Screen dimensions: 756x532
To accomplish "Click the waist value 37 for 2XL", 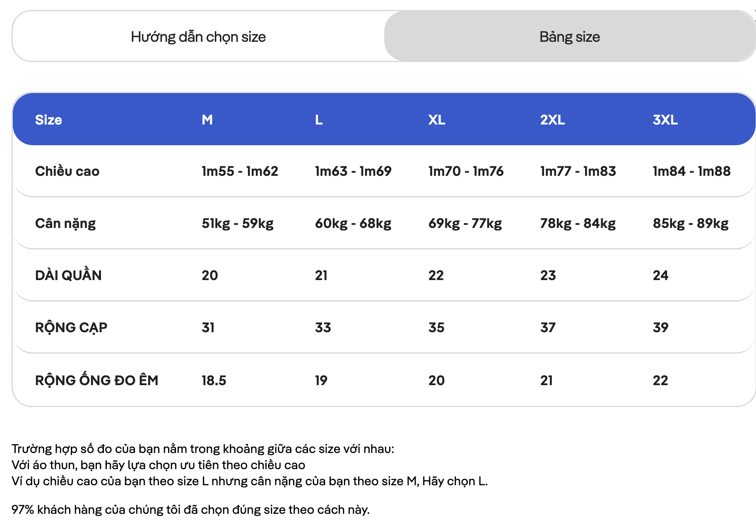I will tap(548, 328).
